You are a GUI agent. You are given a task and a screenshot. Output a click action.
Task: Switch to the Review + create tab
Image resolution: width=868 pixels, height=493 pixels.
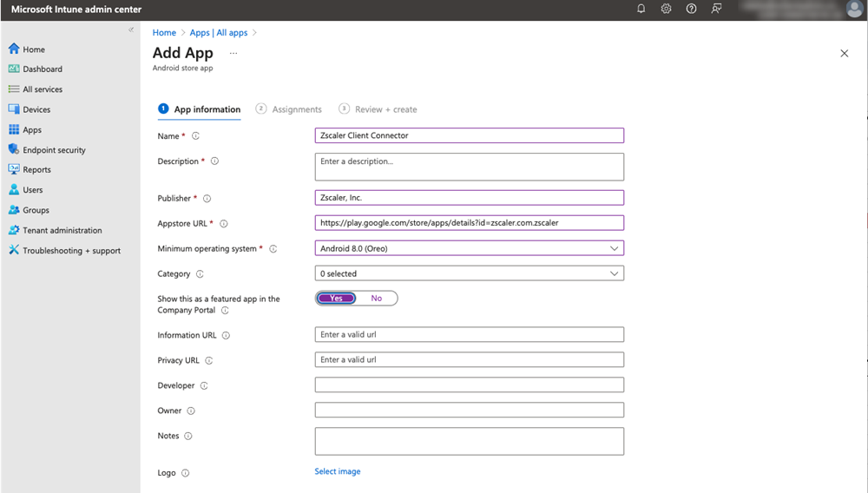coord(378,109)
